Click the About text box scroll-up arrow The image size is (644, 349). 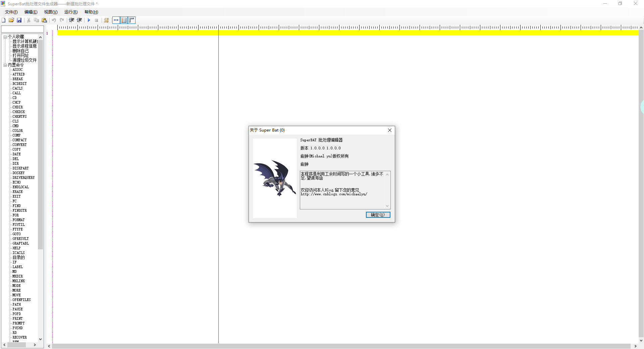(x=387, y=174)
